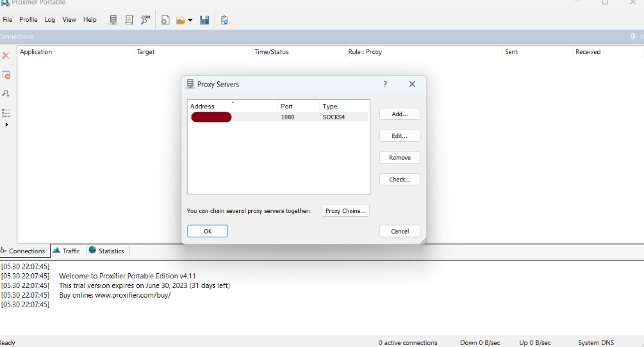This screenshot has height=347, width=644.
Task: Click the clipboard checker toolbar icon
Action: coord(224,20)
